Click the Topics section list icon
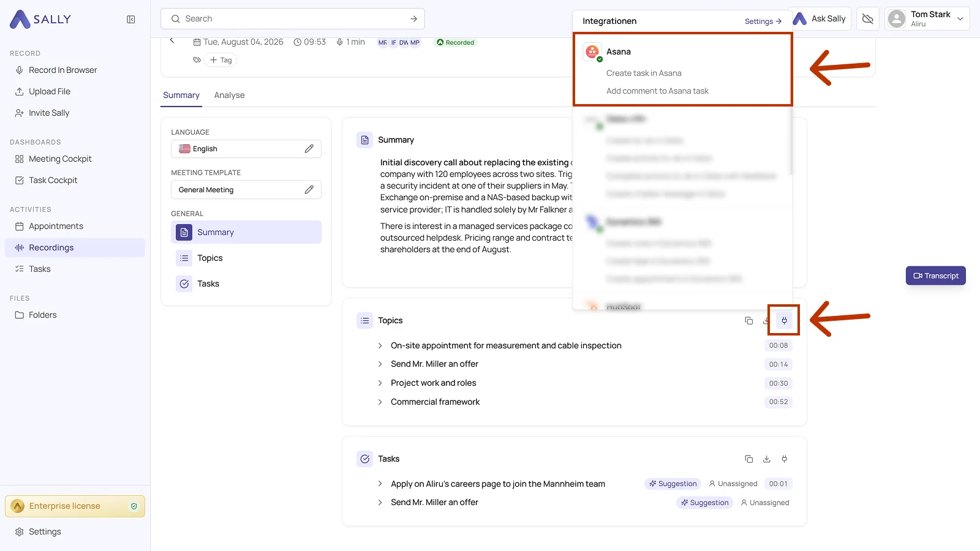Screen dimensions: 980x551 click(x=364, y=321)
